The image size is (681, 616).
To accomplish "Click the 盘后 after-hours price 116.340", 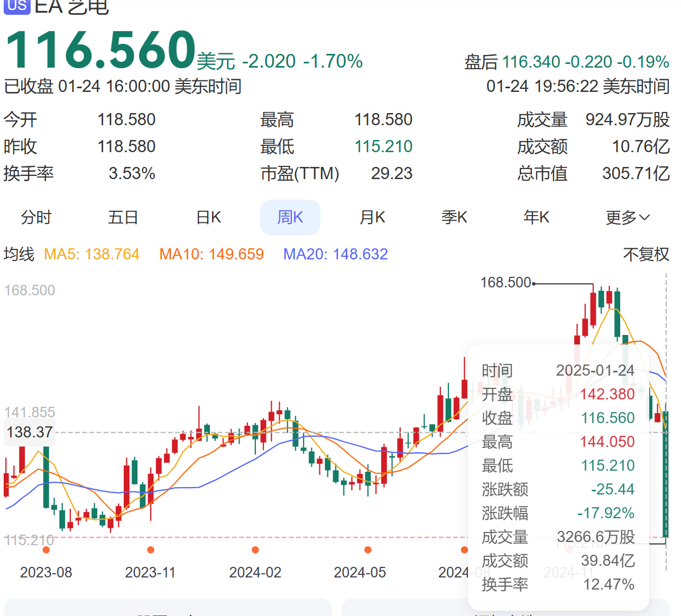I will (531, 62).
